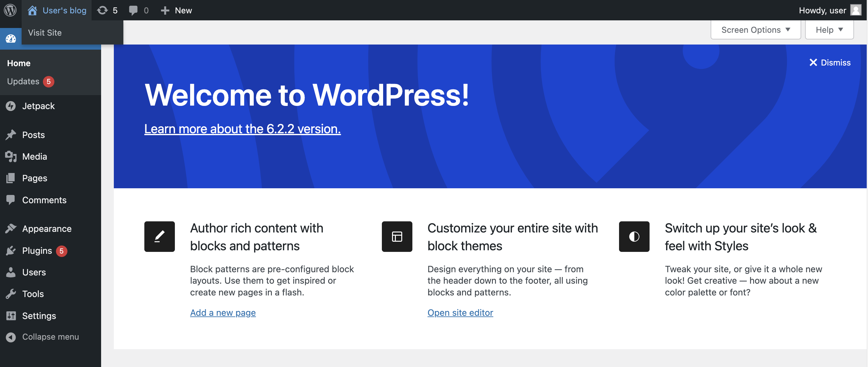Click the updates refresh icon in toolbar
This screenshot has height=367, width=868.
(102, 10)
